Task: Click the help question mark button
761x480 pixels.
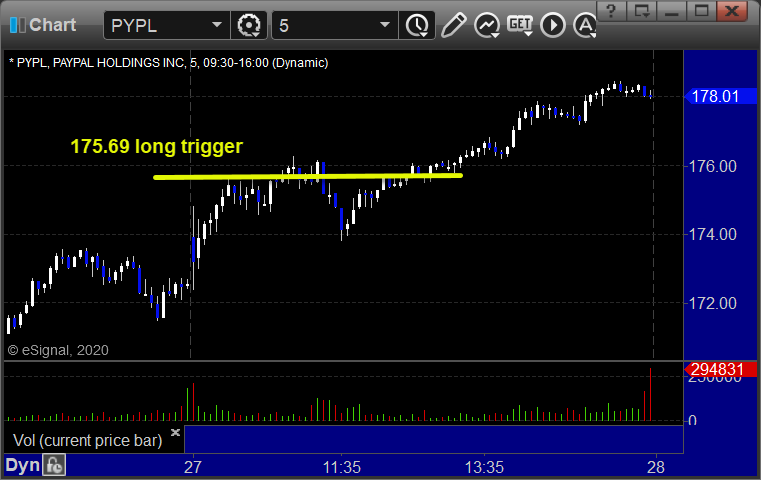Action: [x=611, y=11]
